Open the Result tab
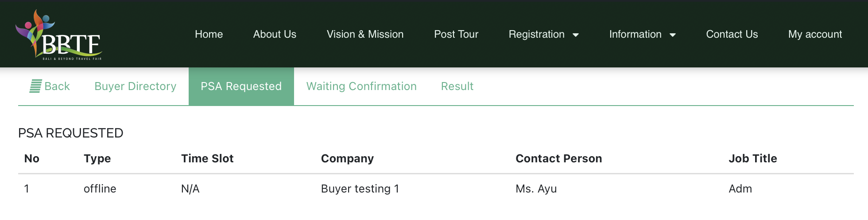 coord(457,86)
